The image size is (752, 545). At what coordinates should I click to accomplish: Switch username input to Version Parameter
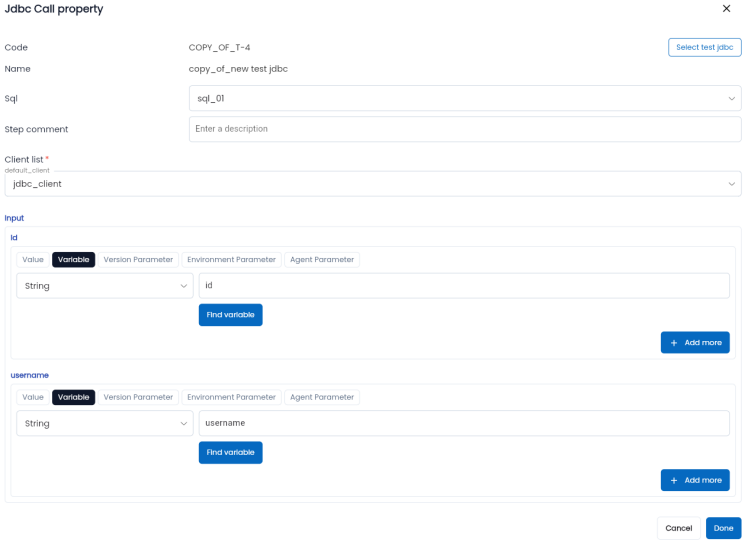138,397
